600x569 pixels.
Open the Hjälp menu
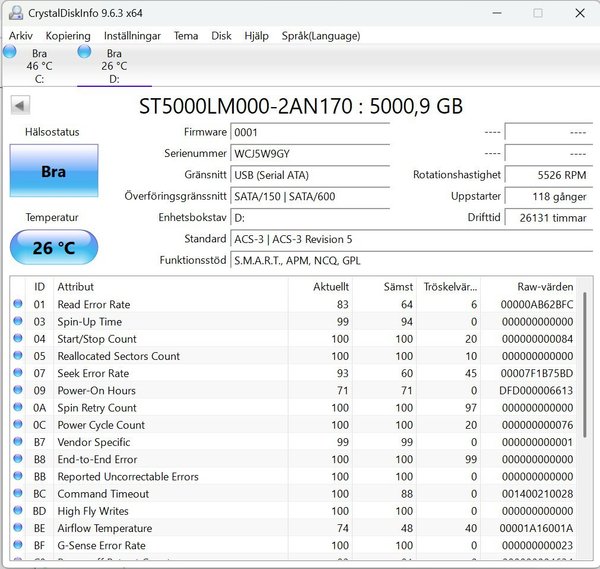click(256, 36)
